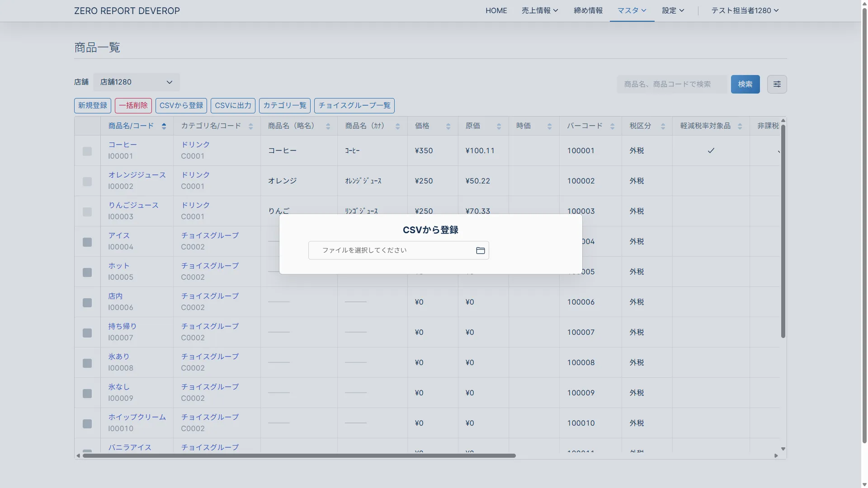The width and height of the screenshot is (868, 488).
Task: Check the 店内 row checkbox
Action: click(x=87, y=303)
